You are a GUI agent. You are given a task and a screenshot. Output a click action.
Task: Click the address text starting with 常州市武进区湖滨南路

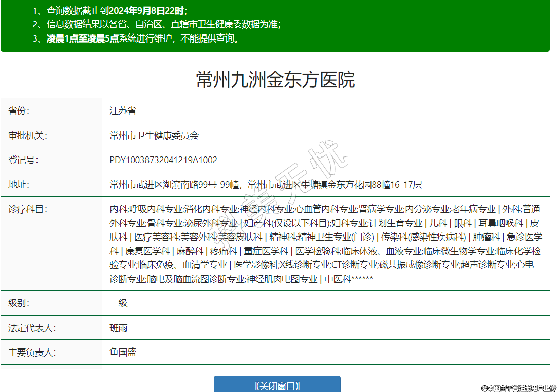point(266,184)
